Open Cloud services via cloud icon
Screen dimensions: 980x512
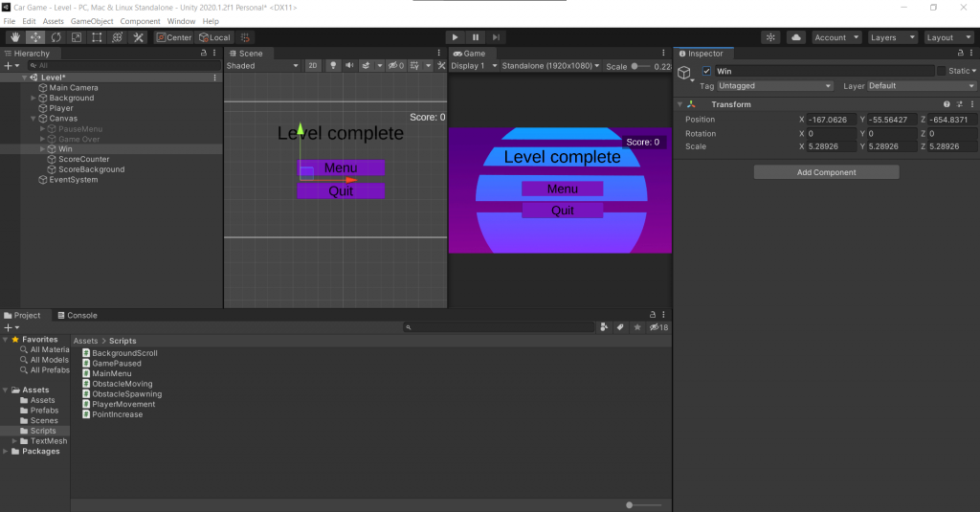pyautogui.click(x=795, y=37)
